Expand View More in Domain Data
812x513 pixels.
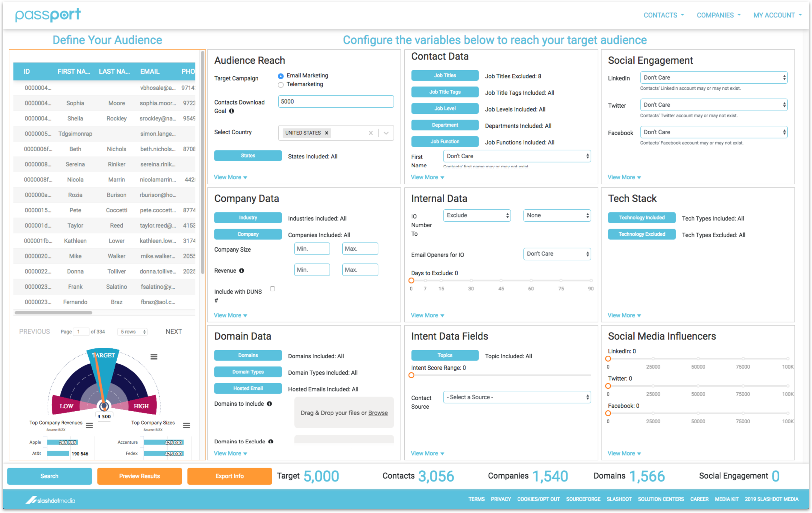pyautogui.click(x=230, y=453)
